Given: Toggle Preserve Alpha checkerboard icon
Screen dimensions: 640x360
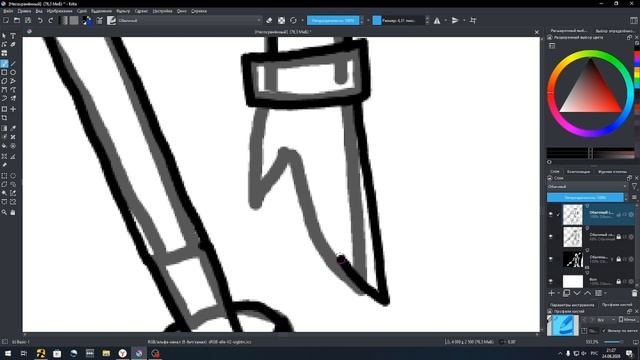Looking at the screenshot, I should coord(281,20).
